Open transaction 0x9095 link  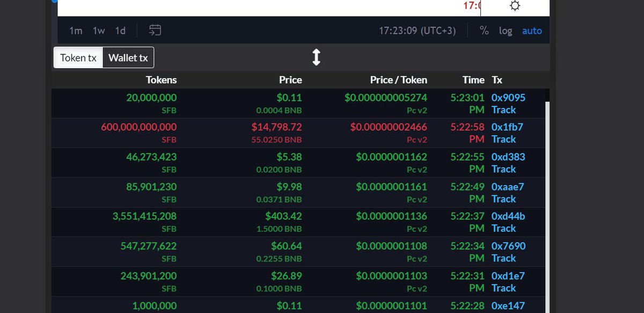point(508,98)
